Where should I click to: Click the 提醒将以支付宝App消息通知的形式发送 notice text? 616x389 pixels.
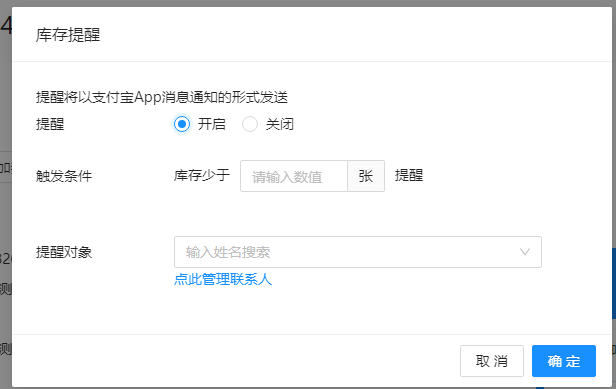pos(162,97)
